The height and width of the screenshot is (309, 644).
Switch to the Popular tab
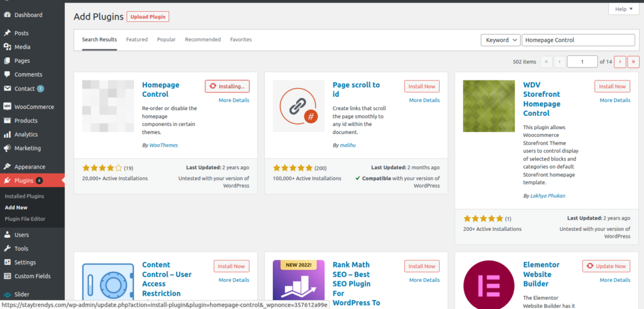(x=166, y=40)
